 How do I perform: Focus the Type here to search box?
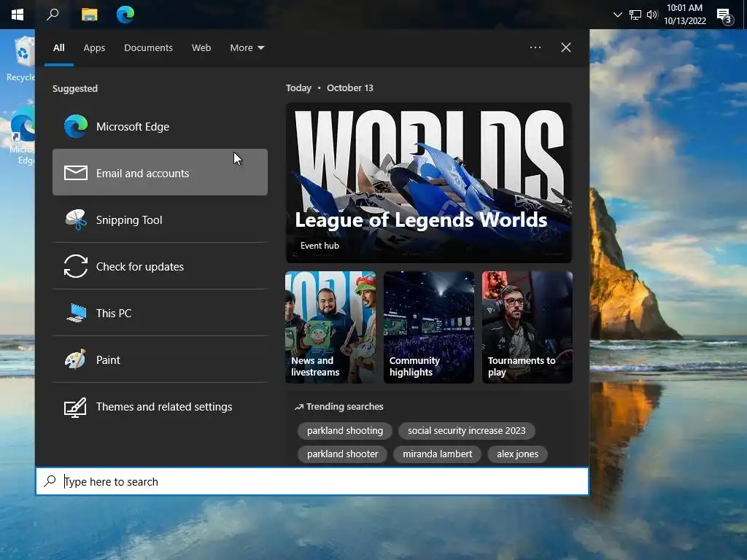pos(312,481)
